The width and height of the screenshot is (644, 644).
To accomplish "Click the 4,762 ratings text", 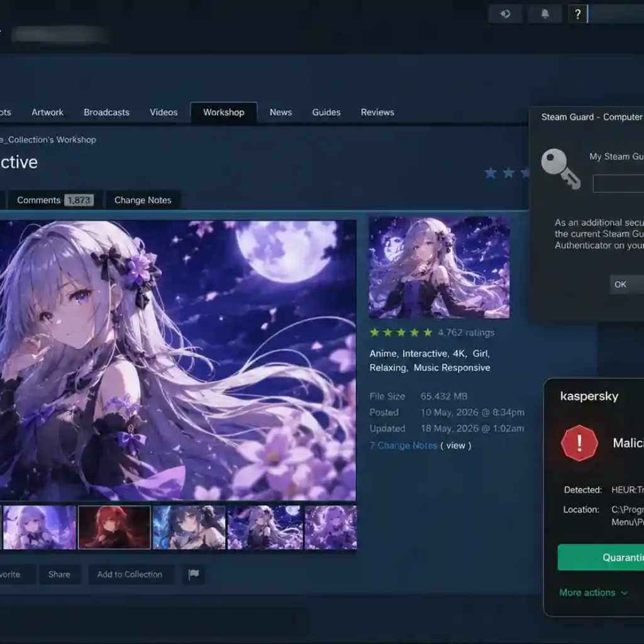I will pos(466,333).
